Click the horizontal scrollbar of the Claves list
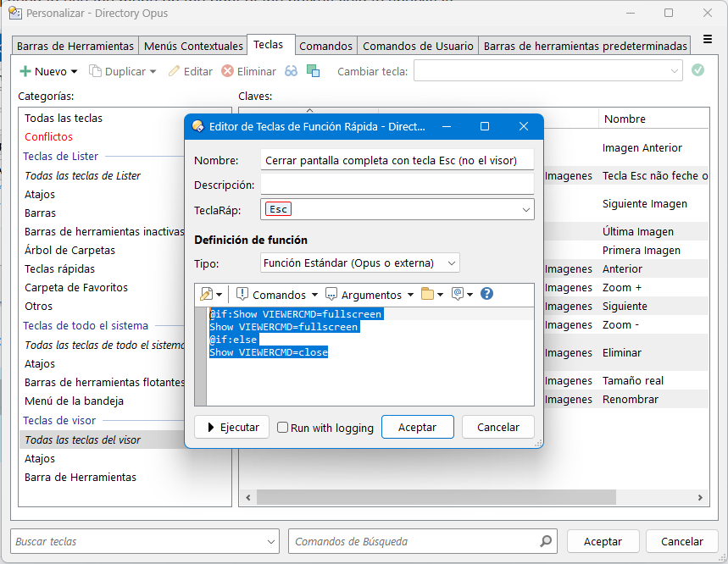 436,497
